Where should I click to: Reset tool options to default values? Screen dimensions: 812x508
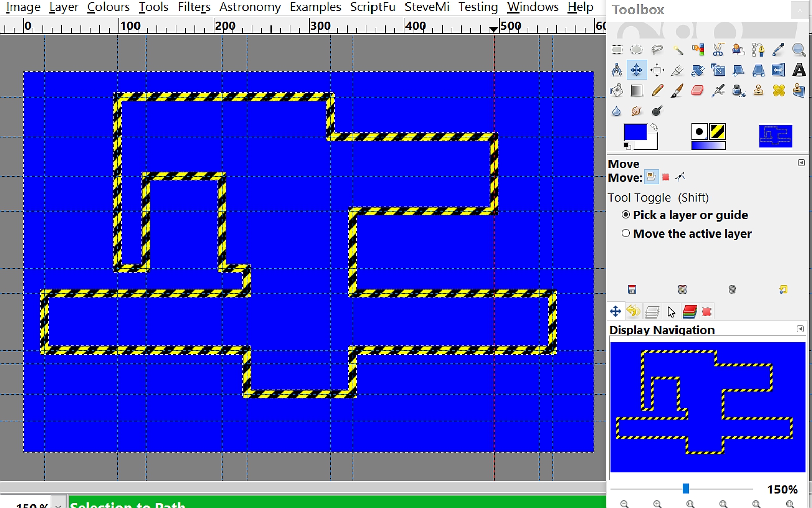(x=783, y=290)
